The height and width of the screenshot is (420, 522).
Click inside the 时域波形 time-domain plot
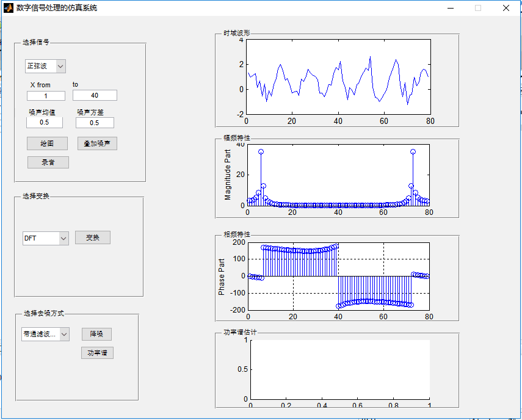point(338,77)
